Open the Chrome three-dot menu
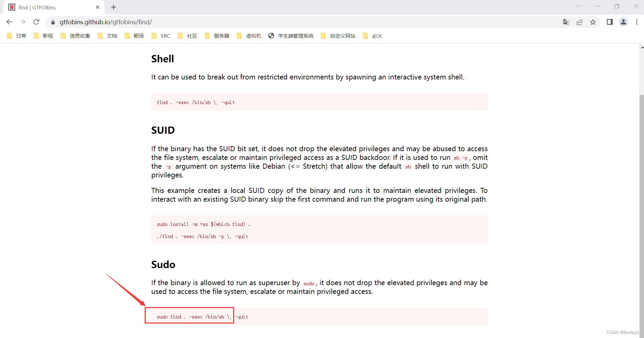 (637, 22)
